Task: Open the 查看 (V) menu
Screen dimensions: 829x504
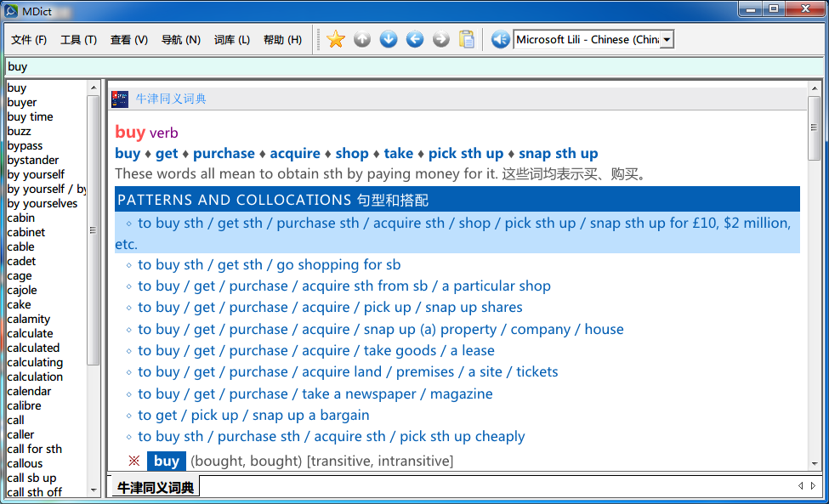Action: click(129, 40)
